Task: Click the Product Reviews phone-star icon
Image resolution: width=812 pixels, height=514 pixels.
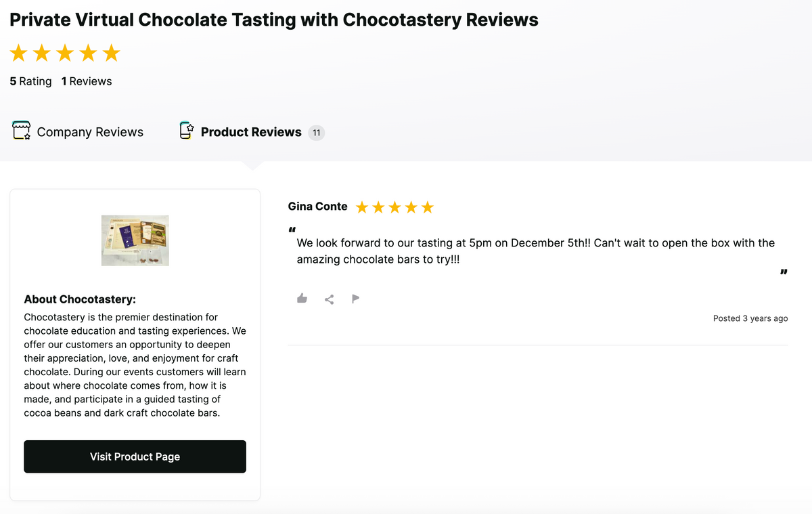Action: coord(187,131)
